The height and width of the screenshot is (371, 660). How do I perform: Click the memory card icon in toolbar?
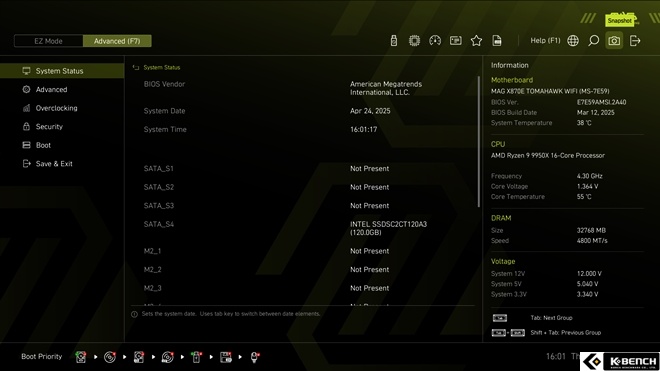[455, 40]
